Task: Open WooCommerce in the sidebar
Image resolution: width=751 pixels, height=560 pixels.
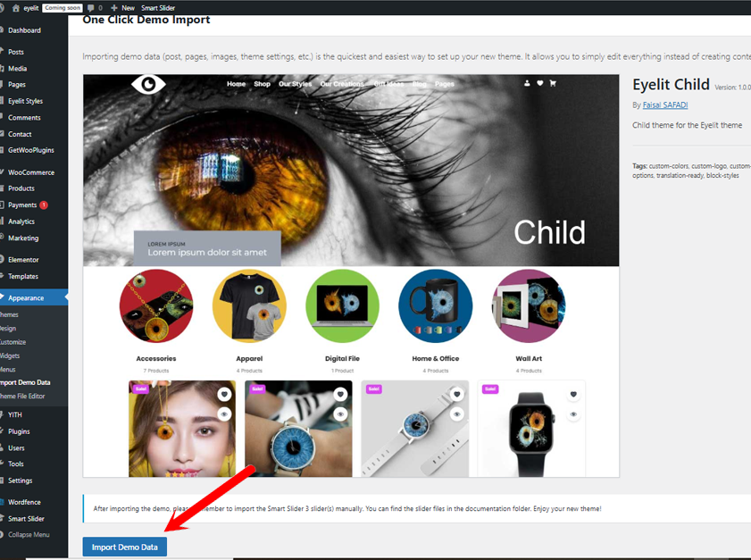Action: pyautogui.click(x=31, y=172)
